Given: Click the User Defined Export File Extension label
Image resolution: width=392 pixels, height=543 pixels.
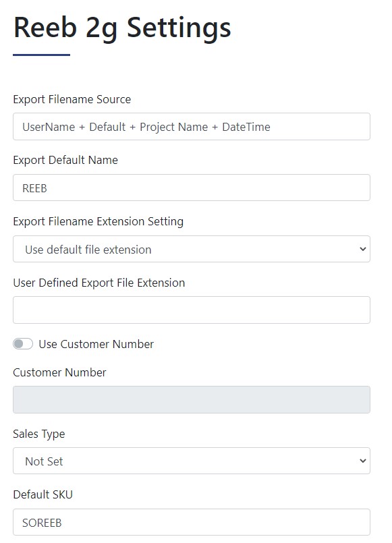Looking at the screenshot, I should click(99, 283).
